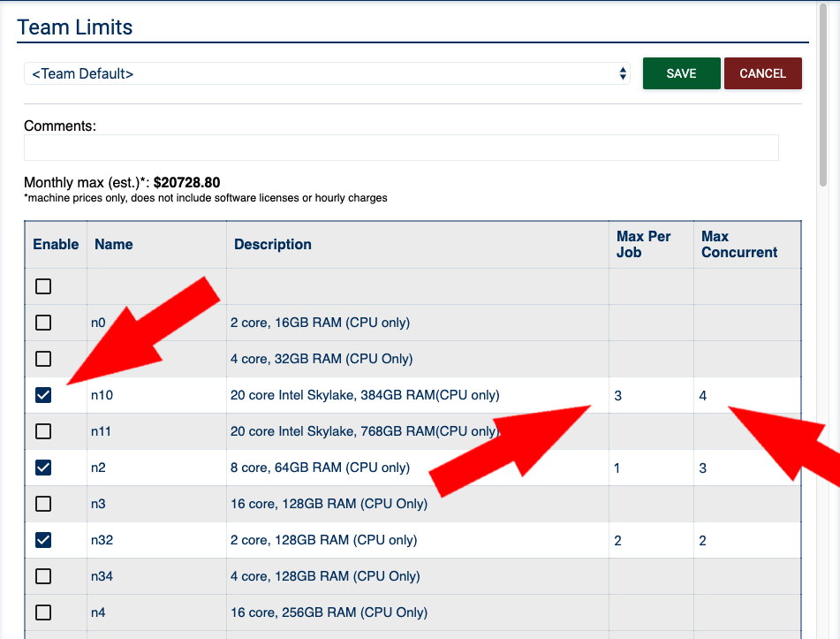Select the n0 name cell
The width and height of the screenshot is (840, 639).
point(98,323)
